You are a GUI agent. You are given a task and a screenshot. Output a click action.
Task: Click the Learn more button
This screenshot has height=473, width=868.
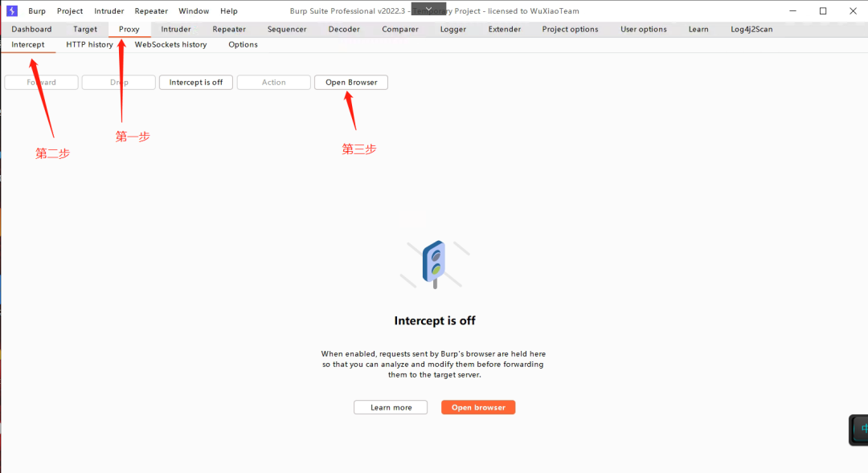[391, 408]
